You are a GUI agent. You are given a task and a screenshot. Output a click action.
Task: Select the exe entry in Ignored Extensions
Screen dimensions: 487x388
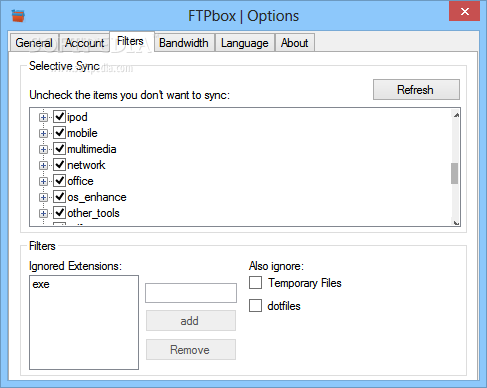tap(41, 284)
